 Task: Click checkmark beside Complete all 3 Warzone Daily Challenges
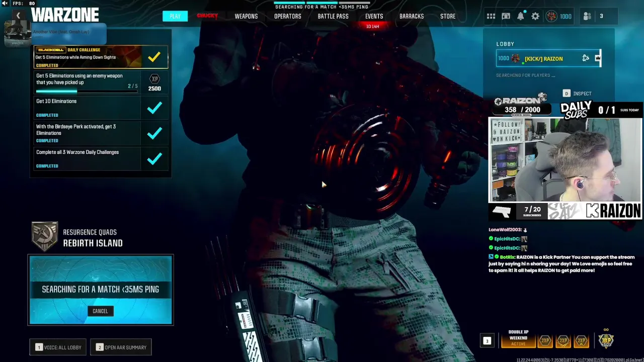pyautogui.click(x=154, y=159)
